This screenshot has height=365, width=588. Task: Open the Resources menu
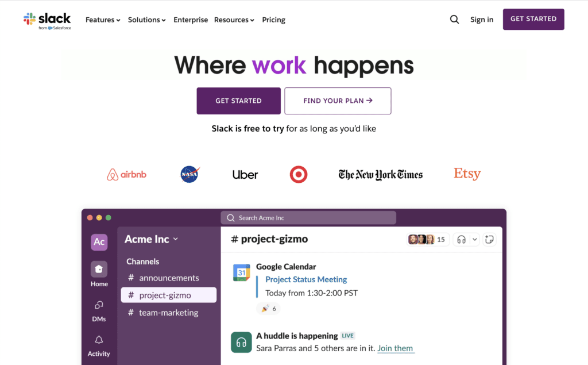pos(234,20)
